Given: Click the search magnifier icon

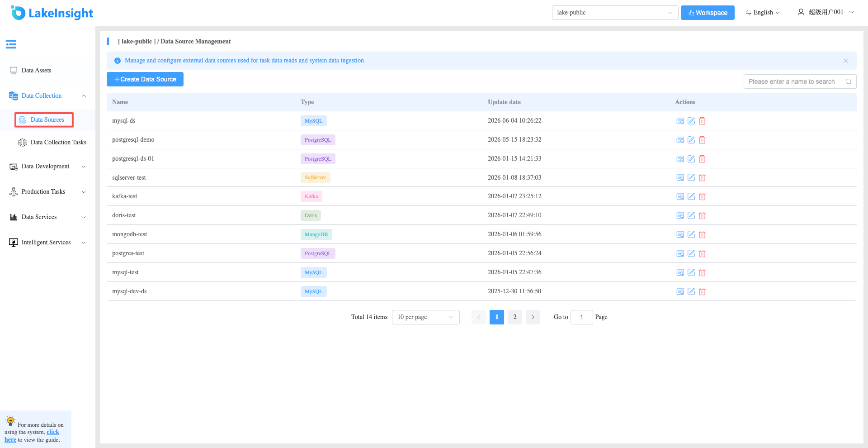Looking at the screenshot, I should (849, 81).
